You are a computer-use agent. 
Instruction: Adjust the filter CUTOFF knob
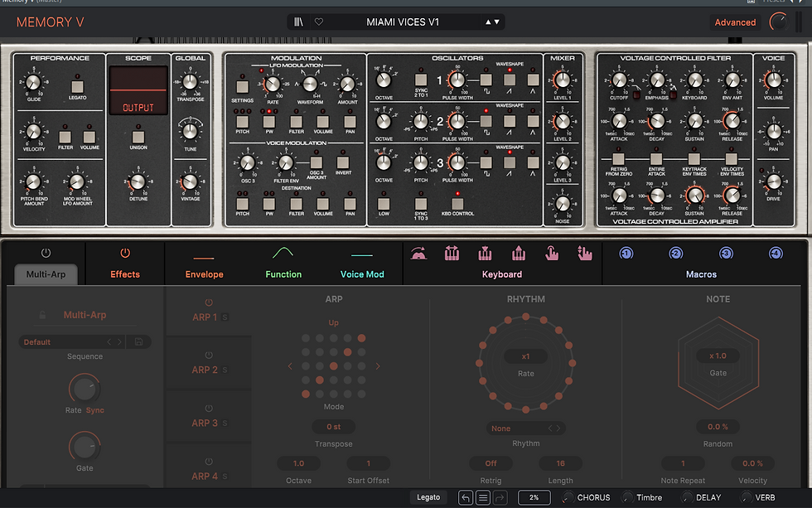(619, 80)
